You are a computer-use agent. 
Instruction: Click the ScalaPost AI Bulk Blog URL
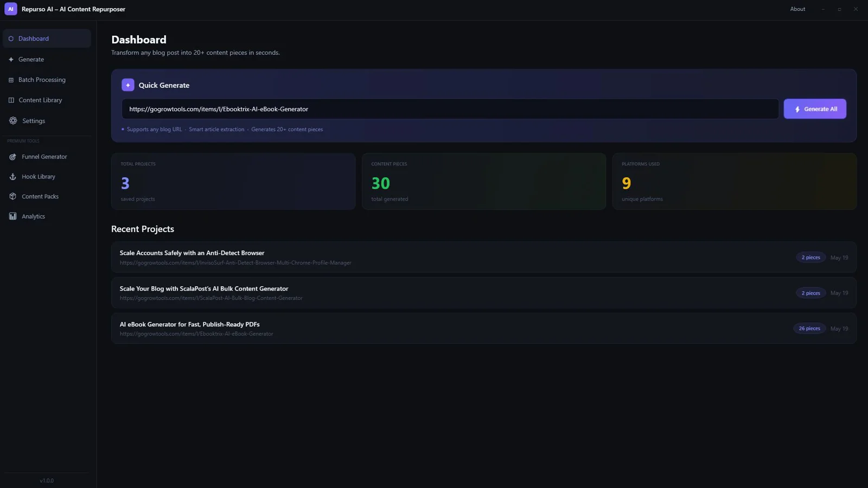(x=211, y=298)
